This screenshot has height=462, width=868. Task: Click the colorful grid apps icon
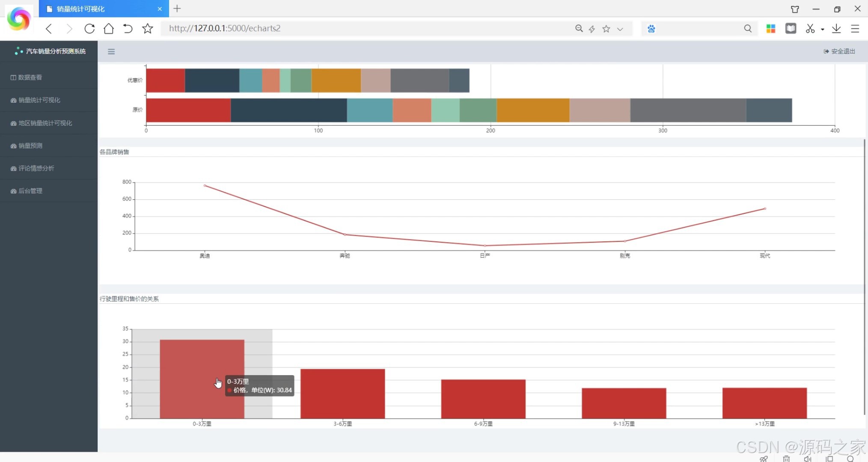point(771,29)
